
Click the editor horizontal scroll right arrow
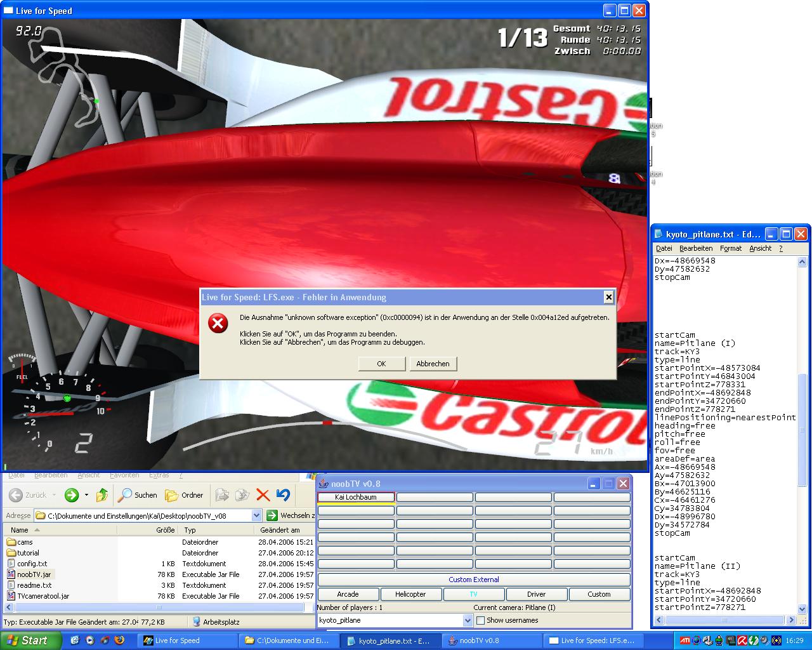792,620
